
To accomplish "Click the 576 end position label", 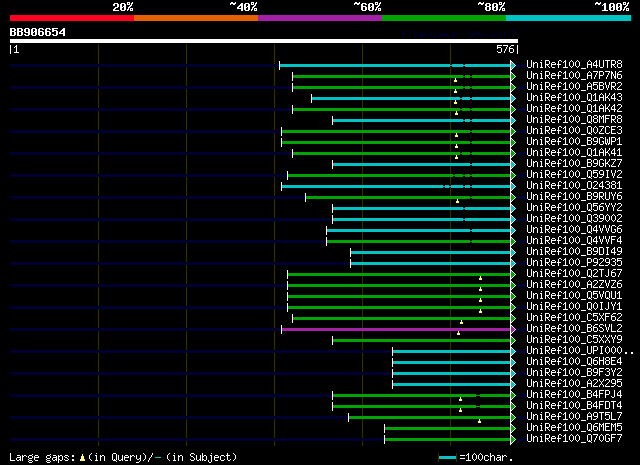I will [x=505, y=49].
